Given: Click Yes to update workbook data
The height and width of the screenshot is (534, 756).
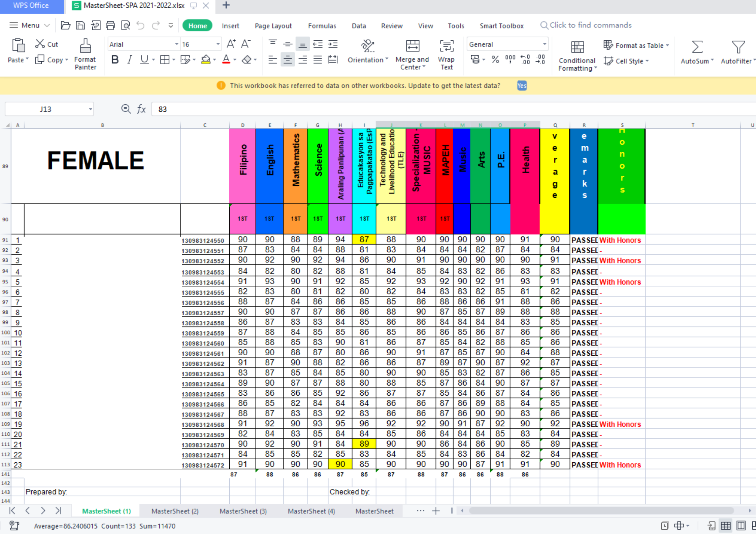Looking at the screenshot, I should [522, 86].
